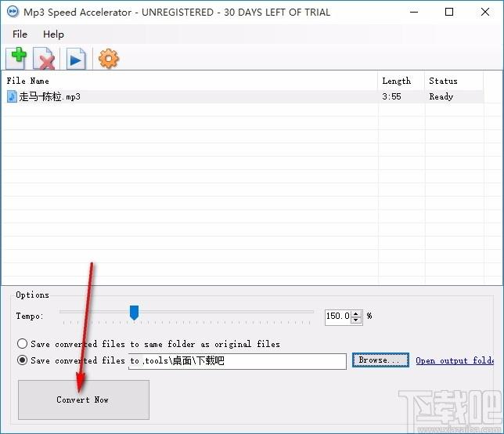Open the output folder link
The image size is (504, 434).
455,360
